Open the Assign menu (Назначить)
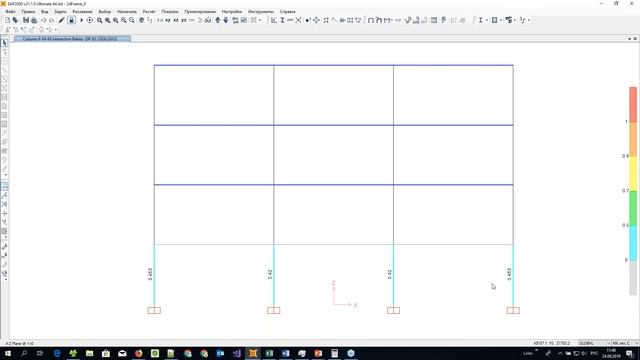Image resolution: width=640 pixels, height=360 pixels. (x=127, y=11)
